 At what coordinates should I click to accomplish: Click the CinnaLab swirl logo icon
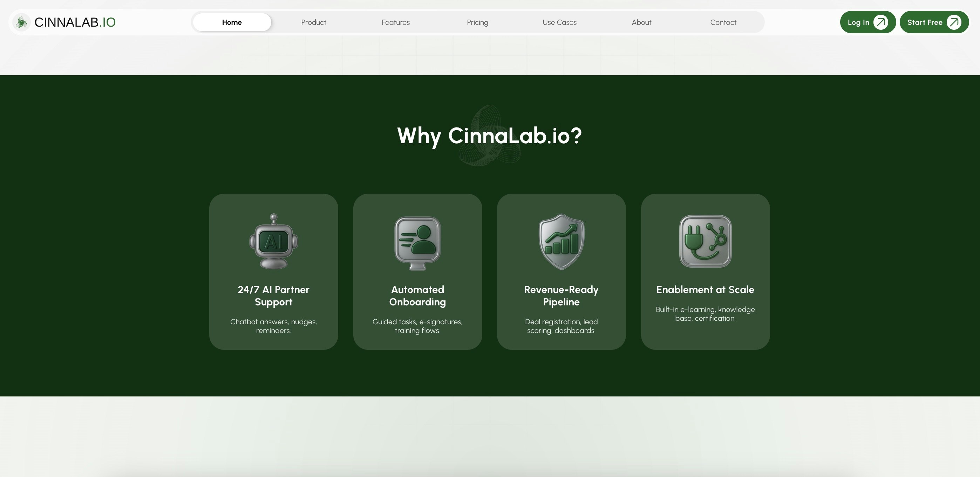point(22,22)
